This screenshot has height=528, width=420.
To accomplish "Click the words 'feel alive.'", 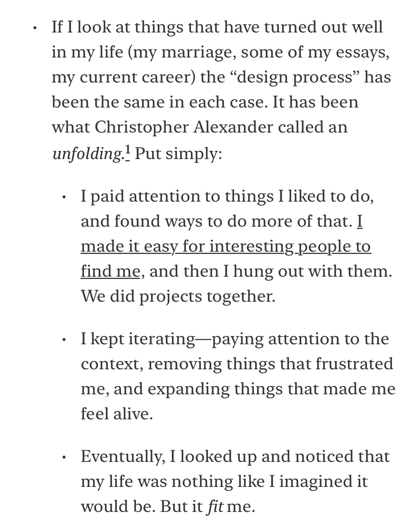I will [x=117, y=414].
